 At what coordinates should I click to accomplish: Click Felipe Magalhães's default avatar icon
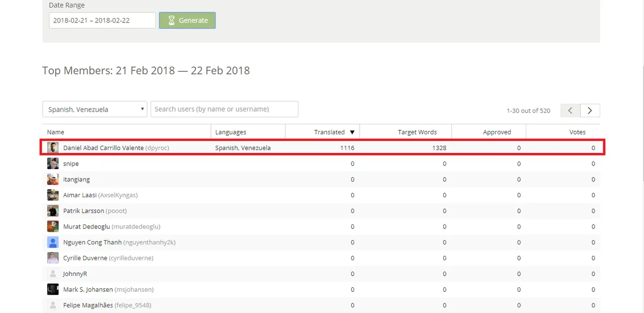tap(53, 305)
